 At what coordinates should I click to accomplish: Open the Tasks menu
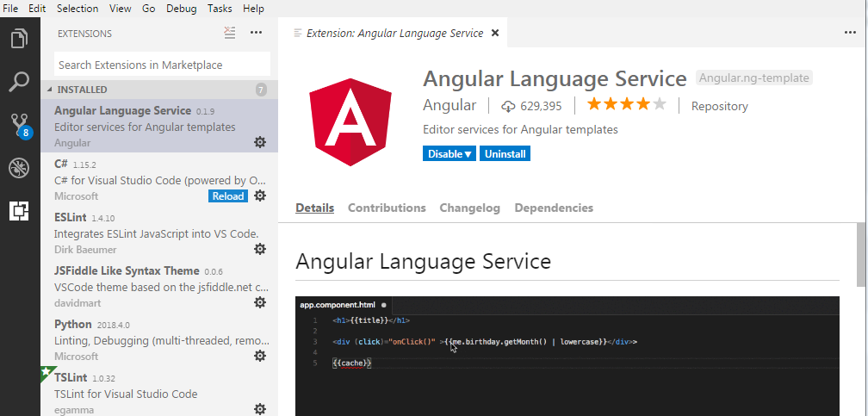coord(220,9)
